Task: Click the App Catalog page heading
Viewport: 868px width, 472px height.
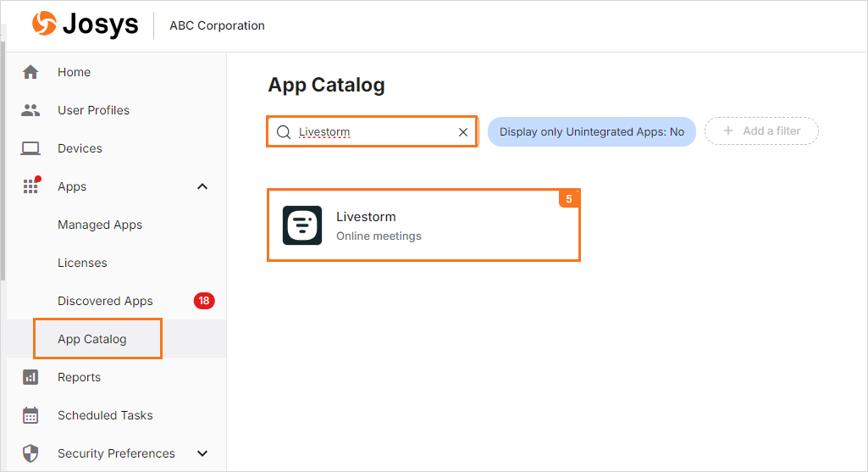Action: tap(326, 85)
